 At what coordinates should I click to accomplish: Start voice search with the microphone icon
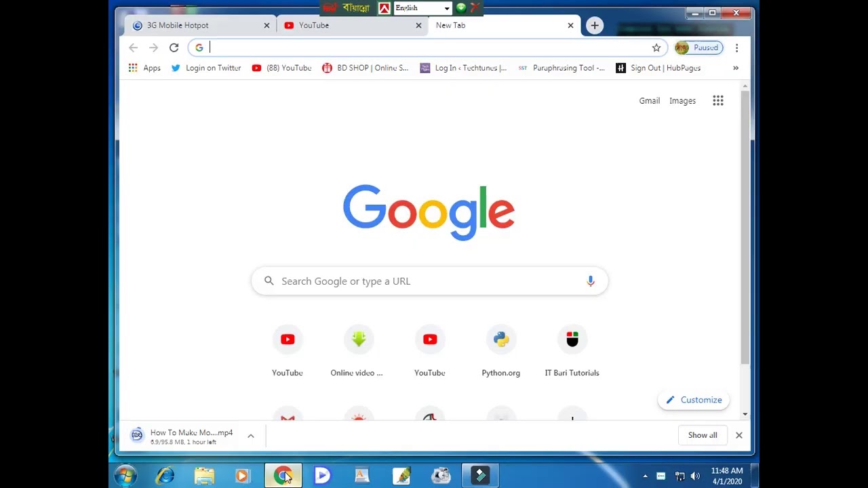pyautogui.click(x=591, y=281)
